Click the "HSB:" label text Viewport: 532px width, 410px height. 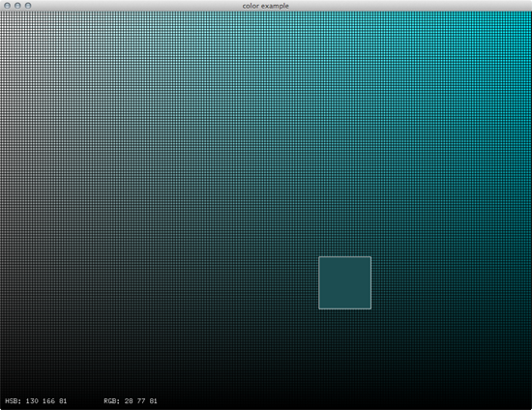pos(14,401)
